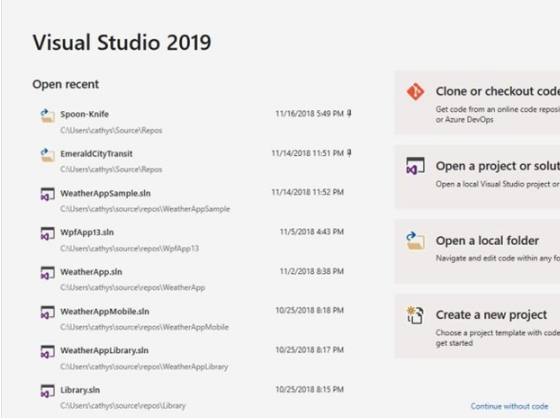The width and height of the screenshot is (560, 418).
Task: Click the 11/14/2018 11:51 PM timestamp
Action: coord(308,153)
